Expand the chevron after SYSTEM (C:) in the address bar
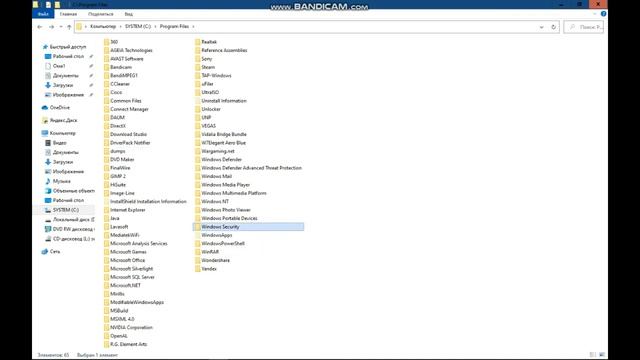Screen dimensions: 640x360 (156, 27)
